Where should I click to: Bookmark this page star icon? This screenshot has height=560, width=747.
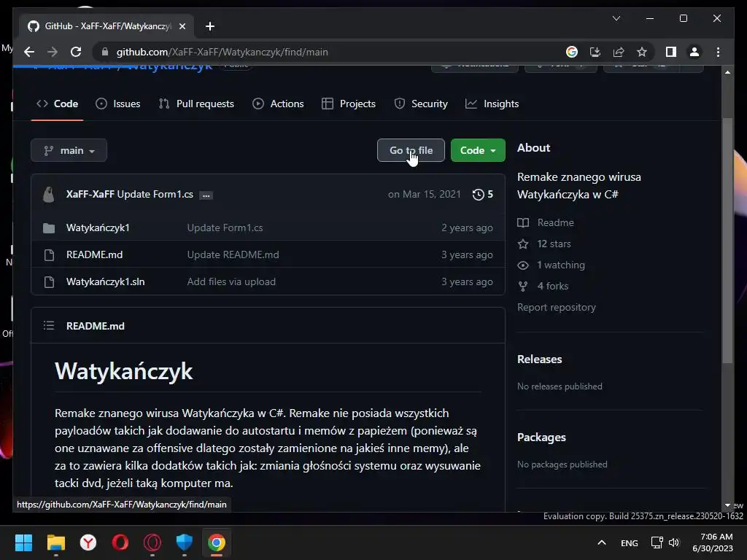pos(642,52)
